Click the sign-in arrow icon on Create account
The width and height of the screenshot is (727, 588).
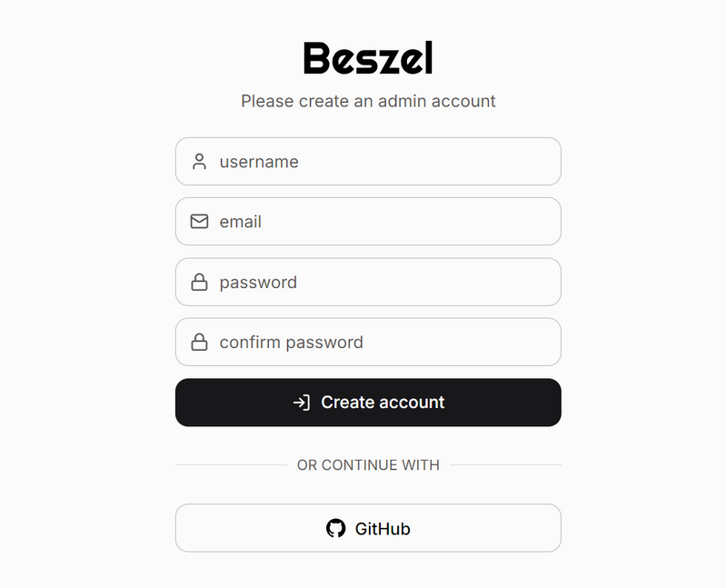[x=302, y=403]
